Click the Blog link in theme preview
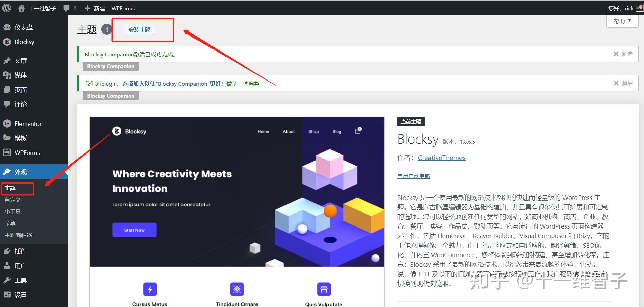The height and width of the screenshot is (307, 644). tap(337, 132)
